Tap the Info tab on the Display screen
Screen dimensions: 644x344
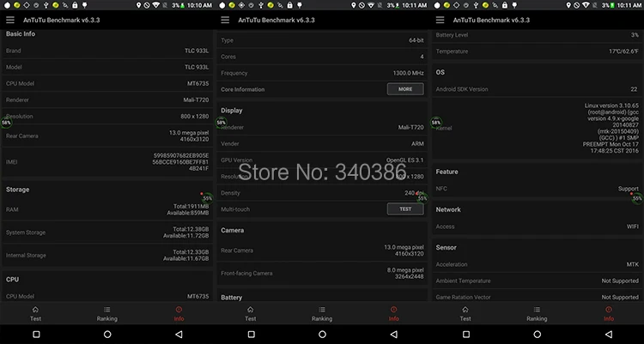pos(393,314)
